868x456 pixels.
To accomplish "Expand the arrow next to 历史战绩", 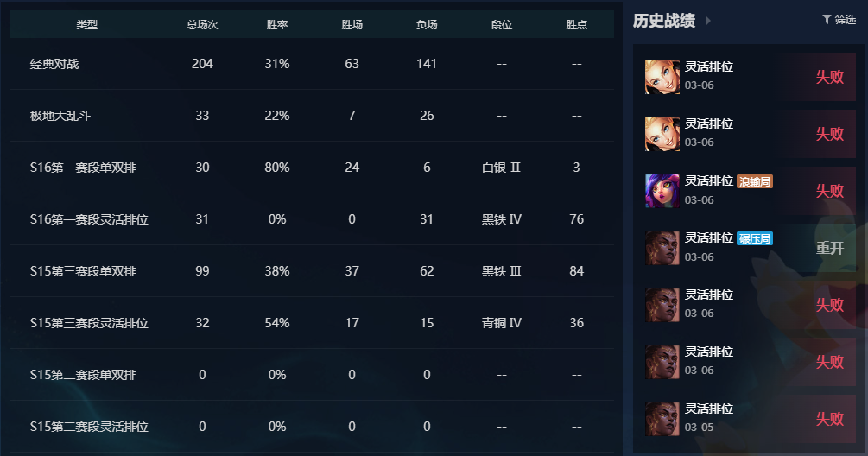I will 708,21.
